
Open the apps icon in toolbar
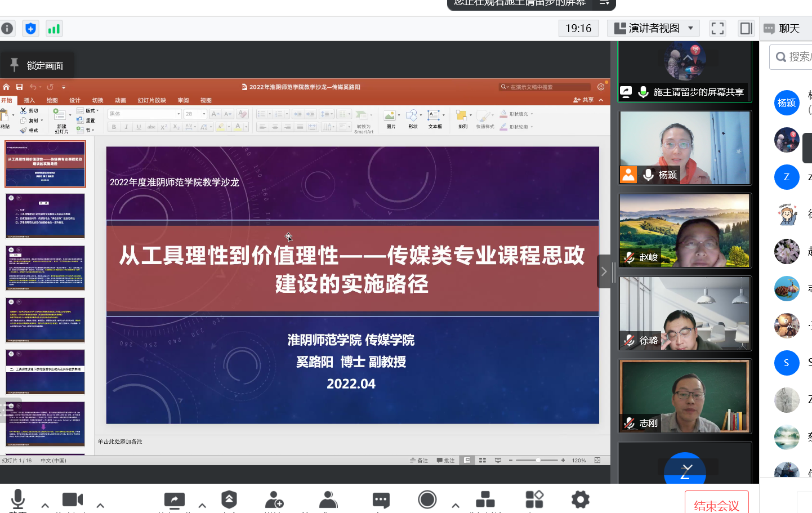point(534,499)
